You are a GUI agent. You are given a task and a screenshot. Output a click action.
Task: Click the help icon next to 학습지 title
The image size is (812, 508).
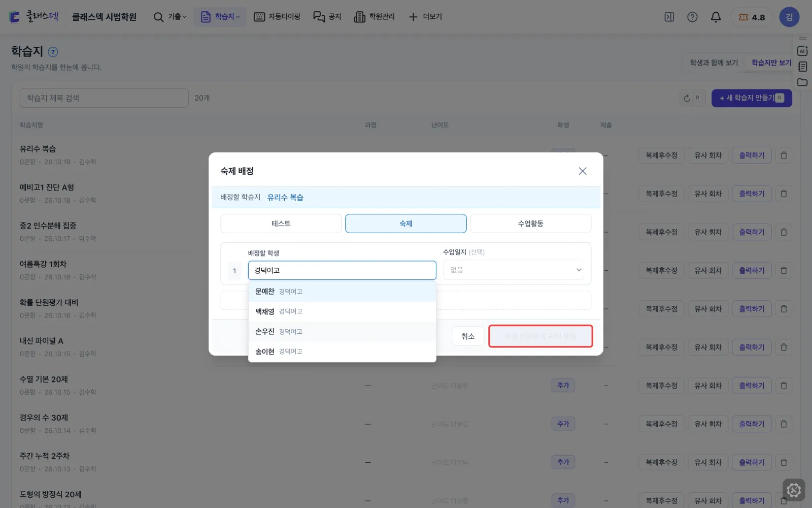point(53,52)
